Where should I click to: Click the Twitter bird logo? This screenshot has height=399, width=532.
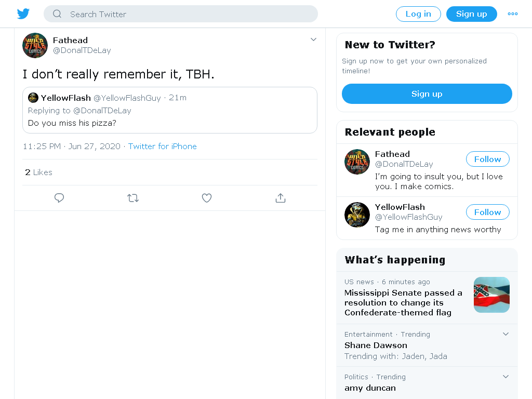point(23,14)
